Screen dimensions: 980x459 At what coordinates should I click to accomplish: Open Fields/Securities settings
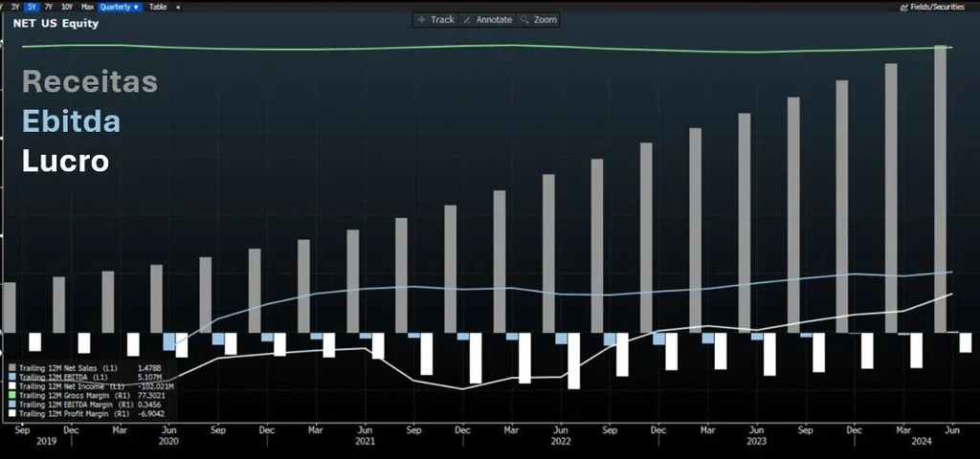click(932, 7)
